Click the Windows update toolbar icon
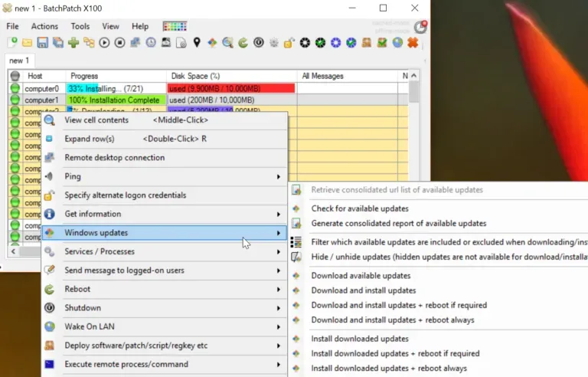The width and height of the screenshot is (588, 377). (212, 42)
